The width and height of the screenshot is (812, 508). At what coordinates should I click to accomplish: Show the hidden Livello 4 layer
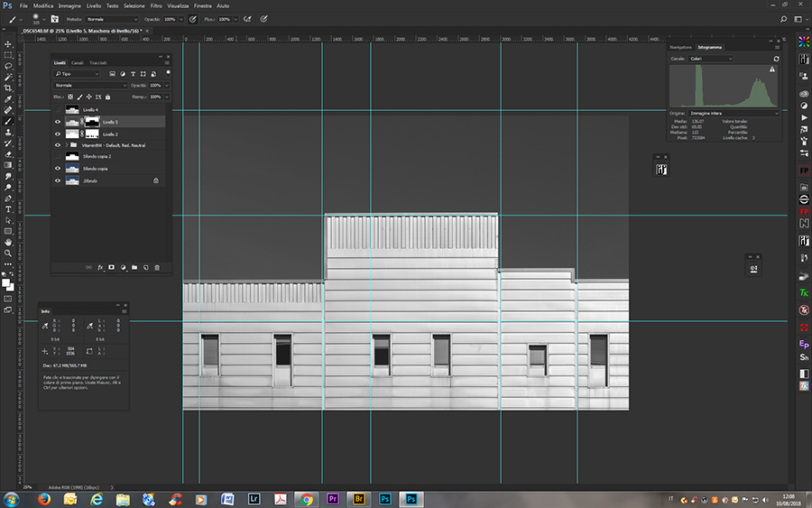click(58, 109)
